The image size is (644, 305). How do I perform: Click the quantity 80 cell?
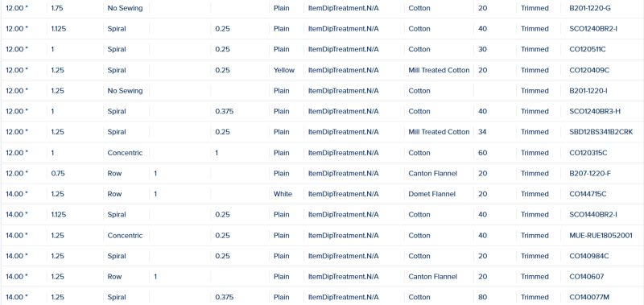pyautogui.click(x=482, y=297)
